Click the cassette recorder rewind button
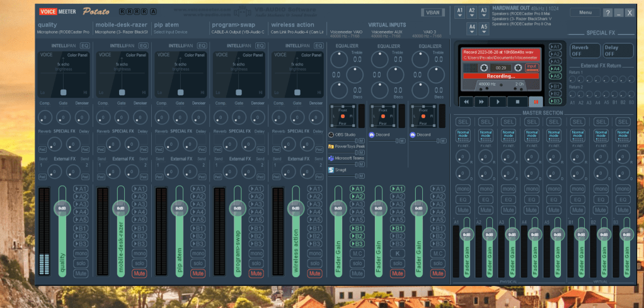 [x=466, y=101]
